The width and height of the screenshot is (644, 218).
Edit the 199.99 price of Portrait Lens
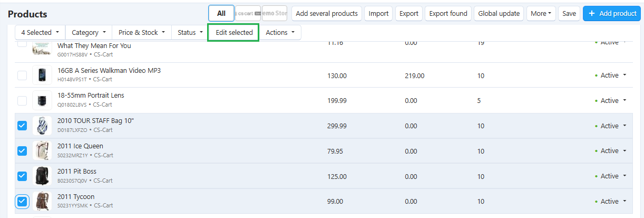point(337,100)
